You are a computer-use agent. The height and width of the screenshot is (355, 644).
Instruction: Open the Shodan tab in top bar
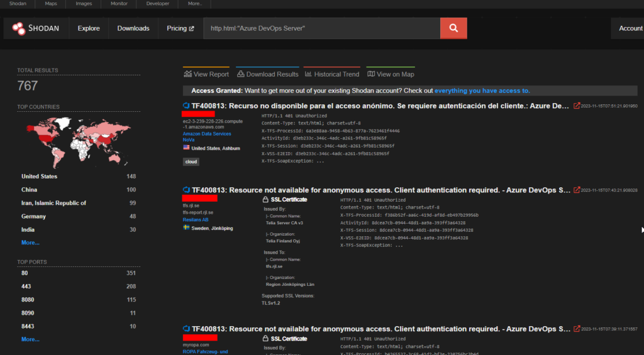18,3
